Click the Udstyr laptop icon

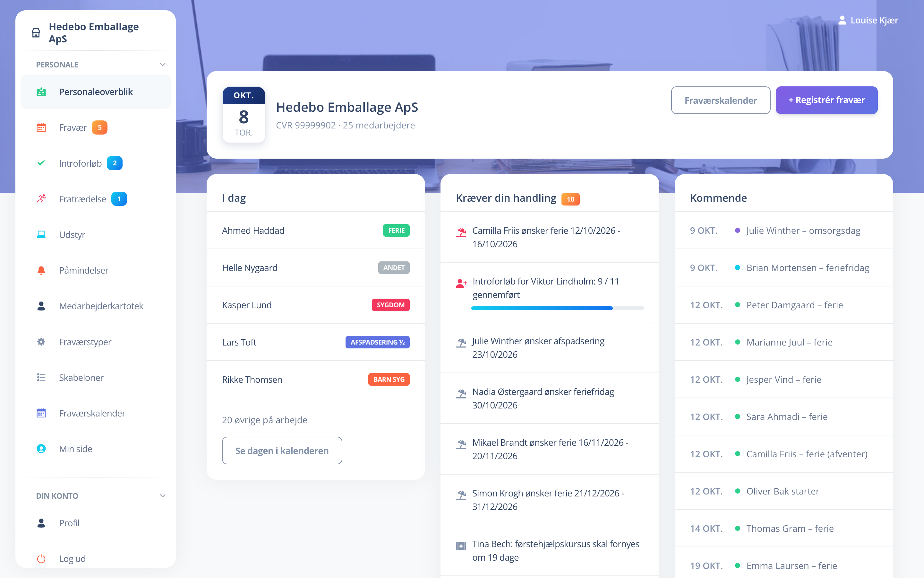point(41,234)
